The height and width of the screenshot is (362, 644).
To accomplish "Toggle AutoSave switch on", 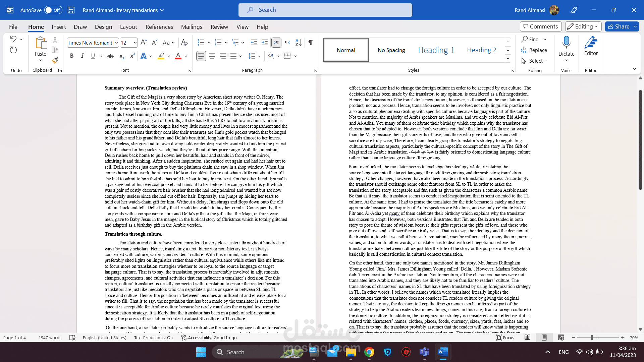I will point(53,10).
